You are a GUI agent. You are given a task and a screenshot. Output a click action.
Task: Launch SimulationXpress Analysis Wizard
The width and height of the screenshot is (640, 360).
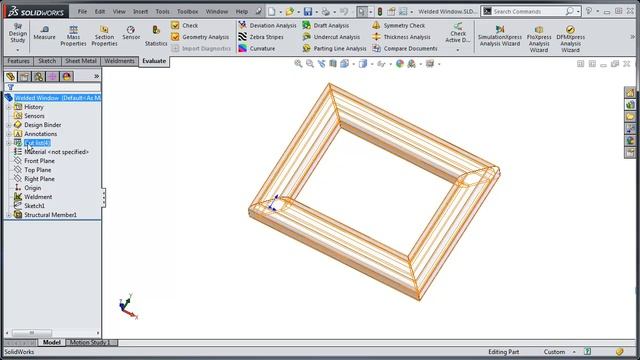click(x=500, y=36)
